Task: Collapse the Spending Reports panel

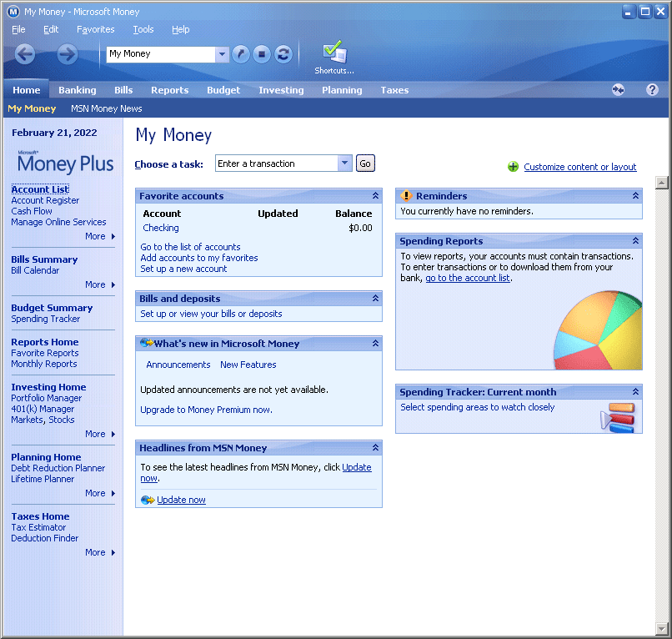Action: point(635,241)
